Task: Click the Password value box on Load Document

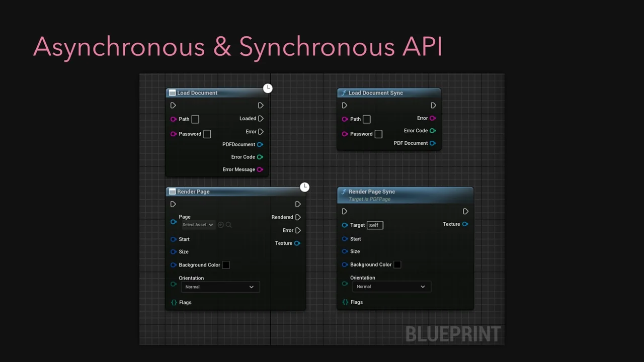Action: tap(207, 134)
